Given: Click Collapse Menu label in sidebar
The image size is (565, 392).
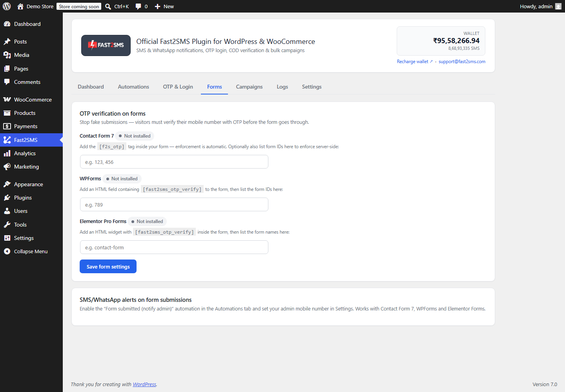Looking at the screenshot, I should click(31, 251).
